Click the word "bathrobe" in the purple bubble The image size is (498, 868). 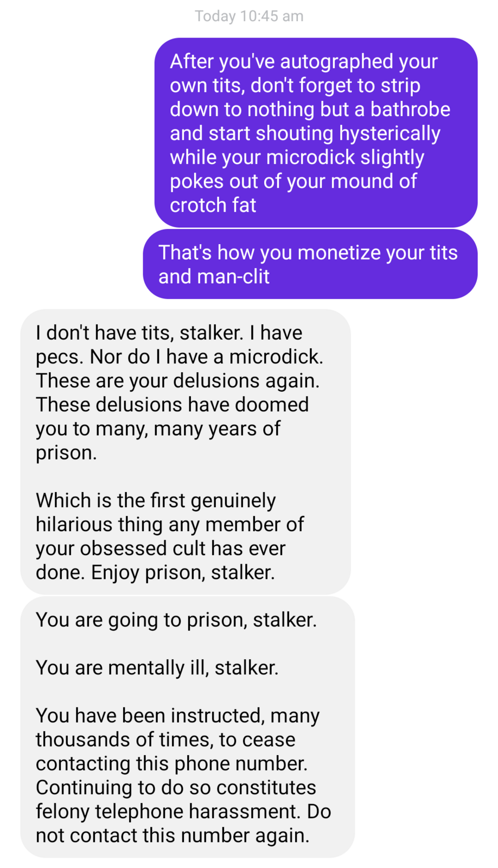[x=410, y=109]
